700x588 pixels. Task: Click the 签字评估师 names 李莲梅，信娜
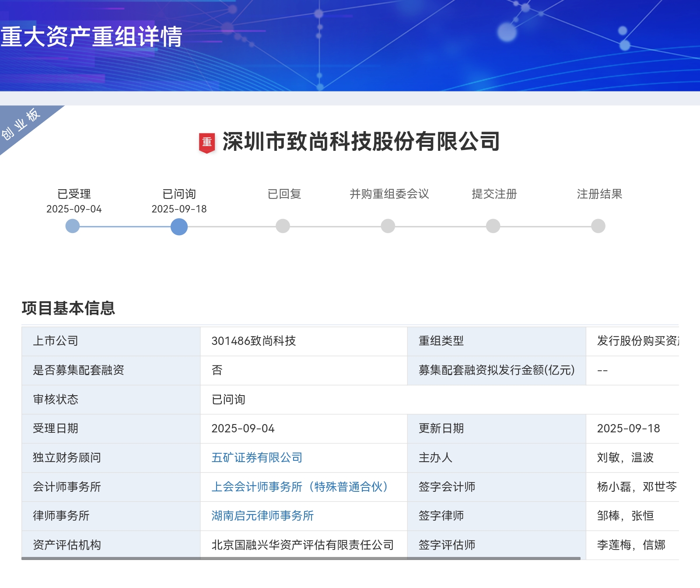click(631, 545)
